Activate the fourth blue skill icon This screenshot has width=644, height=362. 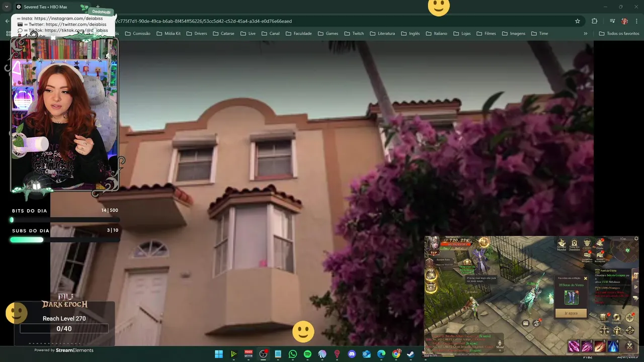point(613,346)
